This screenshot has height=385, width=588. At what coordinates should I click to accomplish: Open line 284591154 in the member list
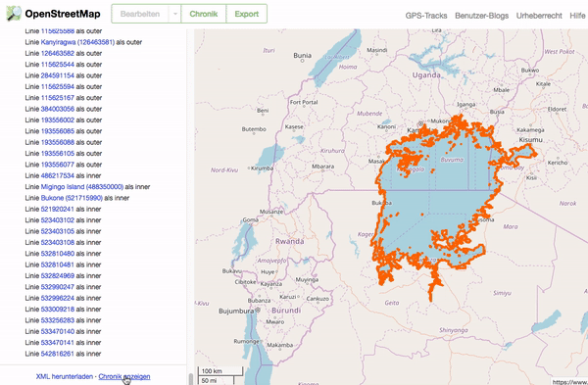point(58,75)
